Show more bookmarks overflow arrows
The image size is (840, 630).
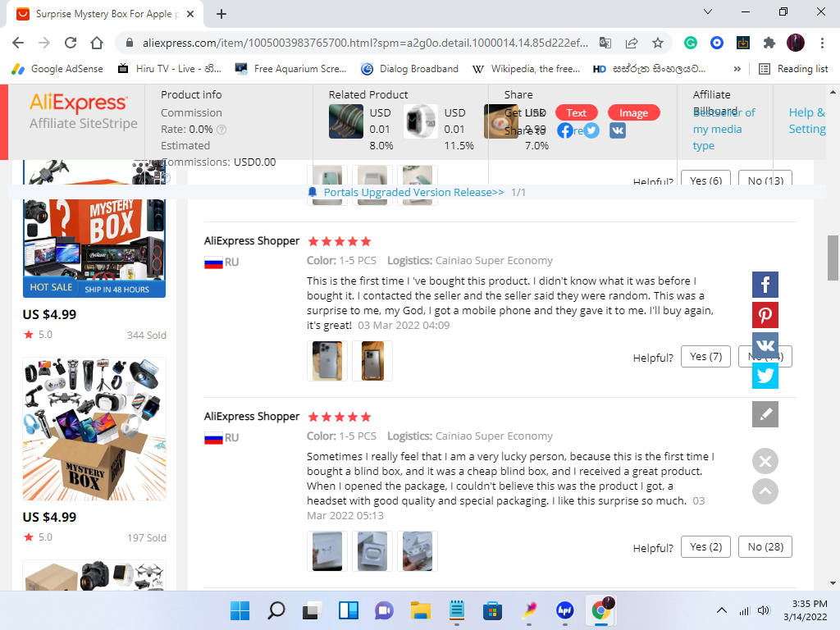tap(737, 69)
